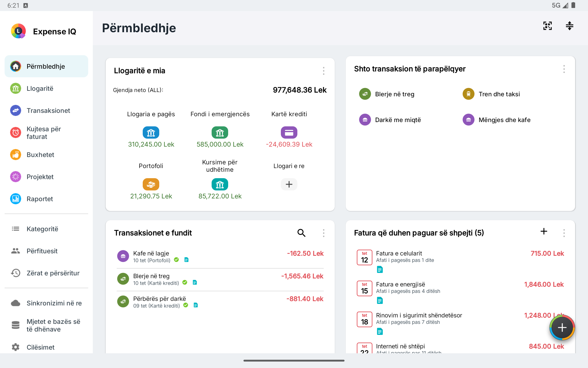Add predefined transaction Darkë me miqtë
The width and height of the screenshot is (588, 368).
tap(390, 120)
